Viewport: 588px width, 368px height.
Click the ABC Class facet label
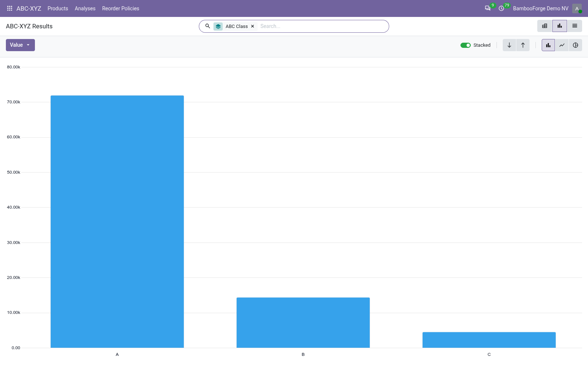click(x=237, y=26)
